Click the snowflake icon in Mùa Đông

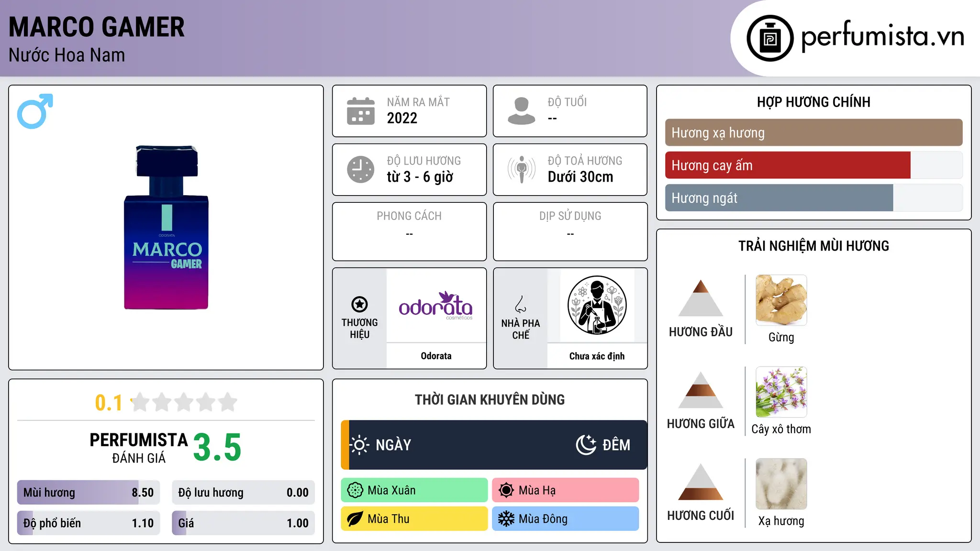click(x=506, y=519)
